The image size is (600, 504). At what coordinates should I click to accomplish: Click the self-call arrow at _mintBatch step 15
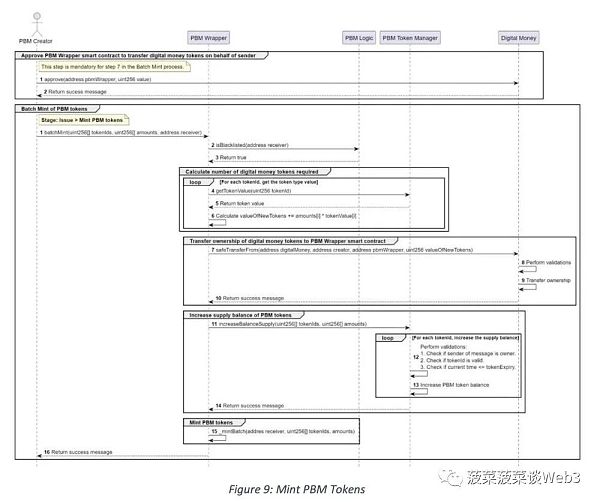click(214, 436)
